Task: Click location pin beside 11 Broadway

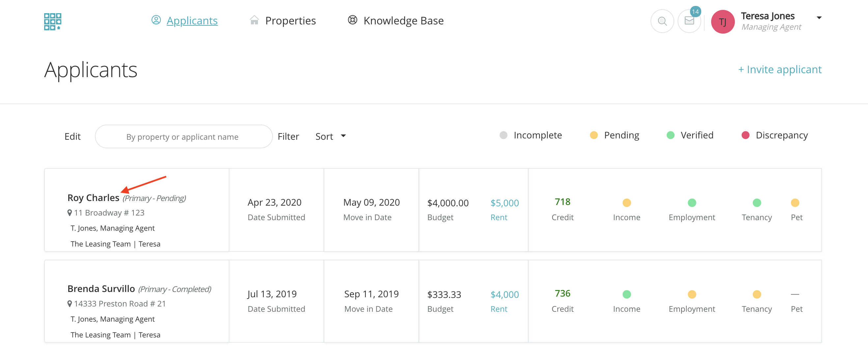Action: 70,213
